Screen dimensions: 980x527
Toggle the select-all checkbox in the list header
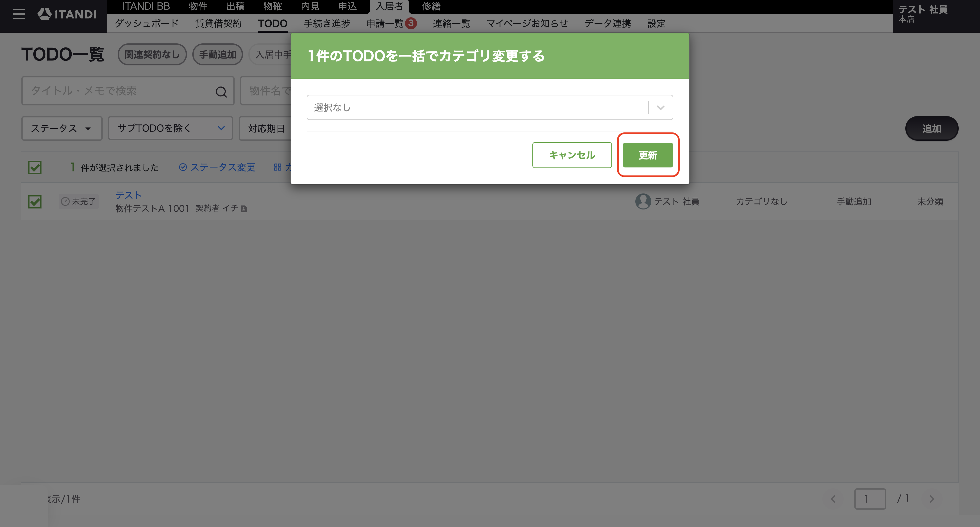pos(35,167)
